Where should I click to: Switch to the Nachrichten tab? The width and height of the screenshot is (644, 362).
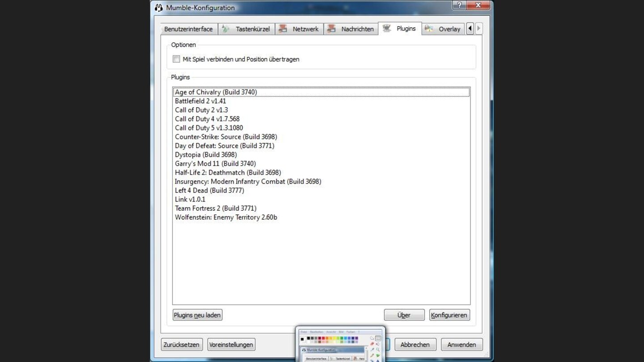tap(351, 29)
